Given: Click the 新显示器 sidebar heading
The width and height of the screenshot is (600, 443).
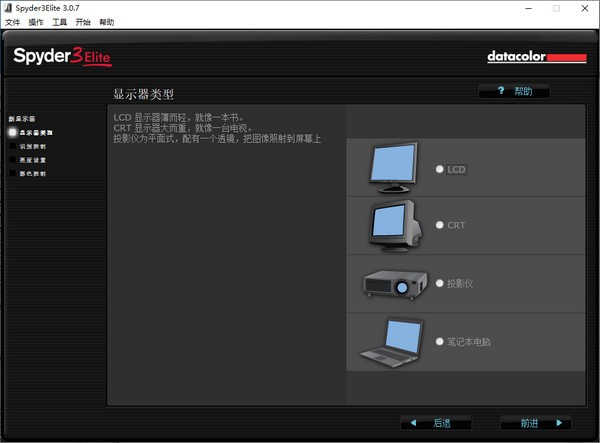Looking at the screenshot, I should point(21,119).
